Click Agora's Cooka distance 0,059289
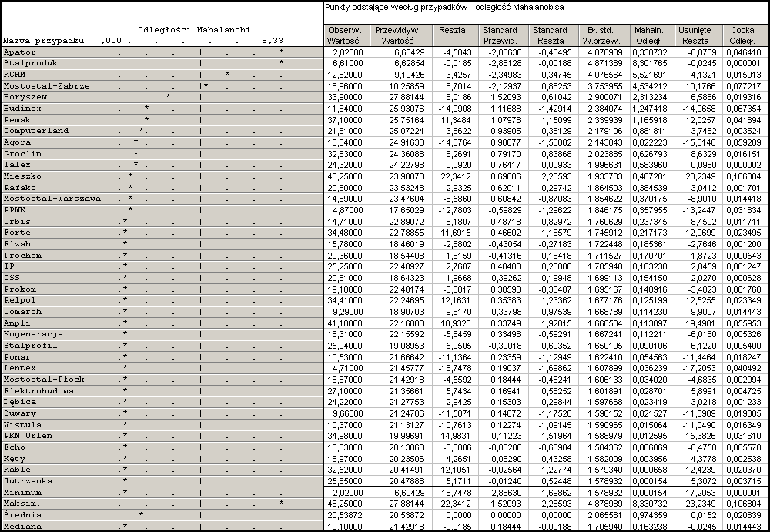770x532 pixels. click(x=742, y=142)
